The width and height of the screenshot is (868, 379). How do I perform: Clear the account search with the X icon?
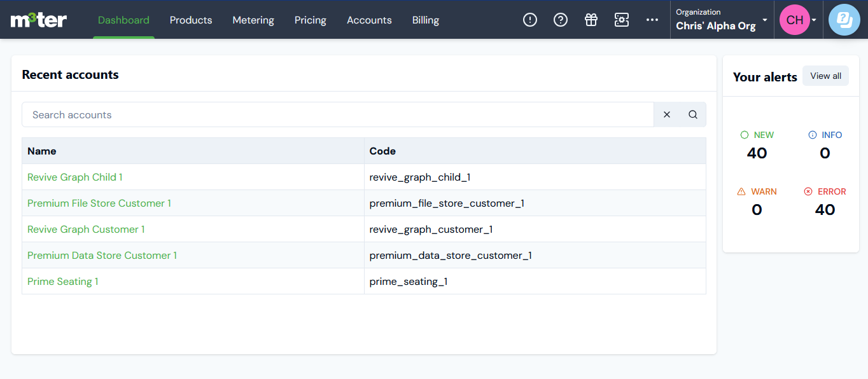coord(667,114)
